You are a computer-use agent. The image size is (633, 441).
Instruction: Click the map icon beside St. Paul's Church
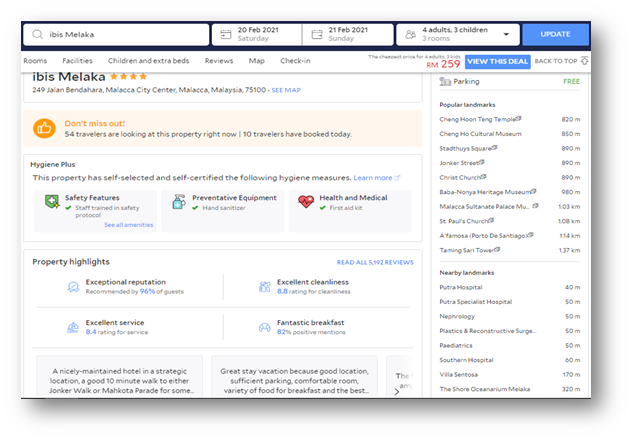(x=491, y=220)
